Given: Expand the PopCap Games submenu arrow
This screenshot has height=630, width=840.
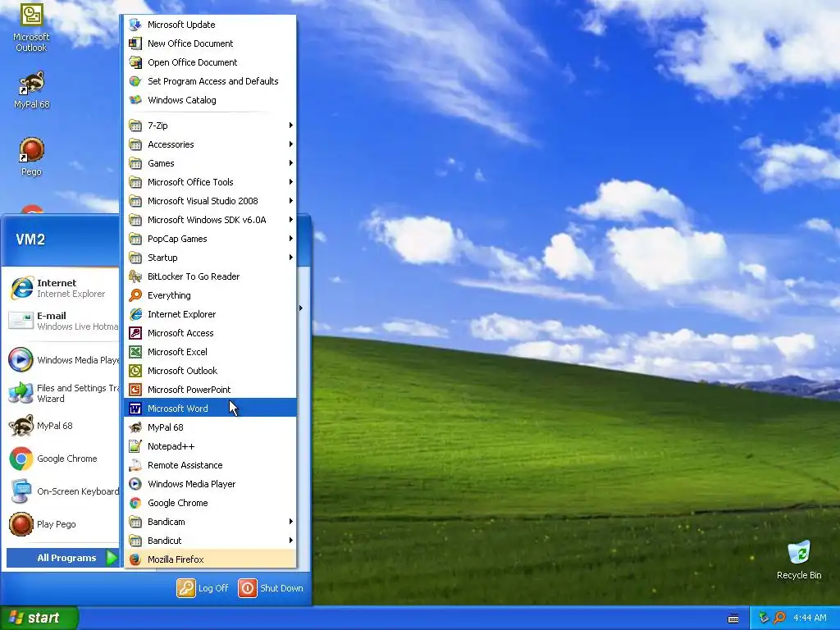Looking at the screenshot, I should pyautogui.click(x=291, y=239).
